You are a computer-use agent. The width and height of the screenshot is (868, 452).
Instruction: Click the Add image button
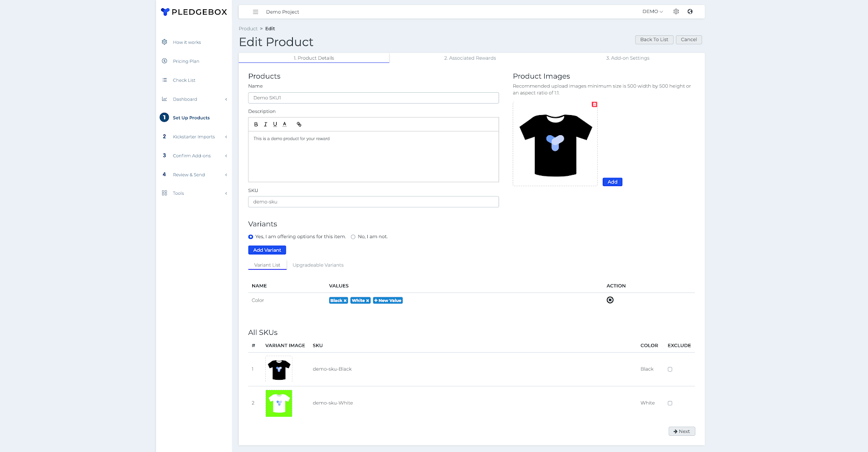coord(612,182)
